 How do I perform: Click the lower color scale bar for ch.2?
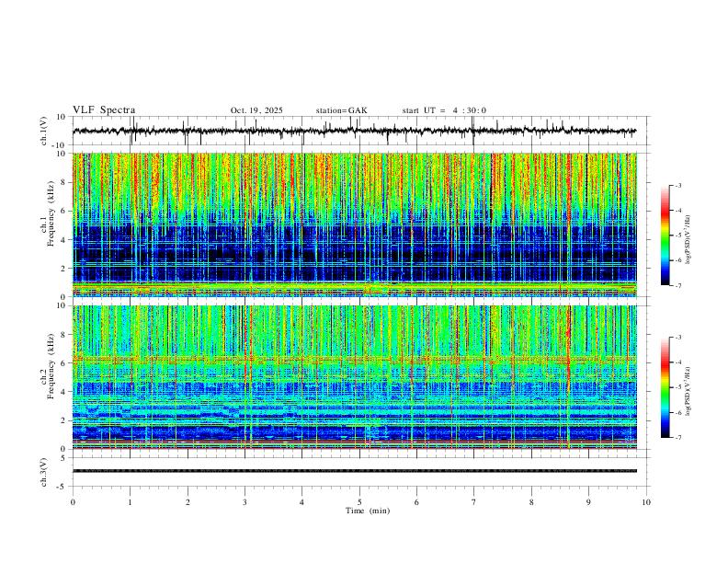[x=665, y=387]
